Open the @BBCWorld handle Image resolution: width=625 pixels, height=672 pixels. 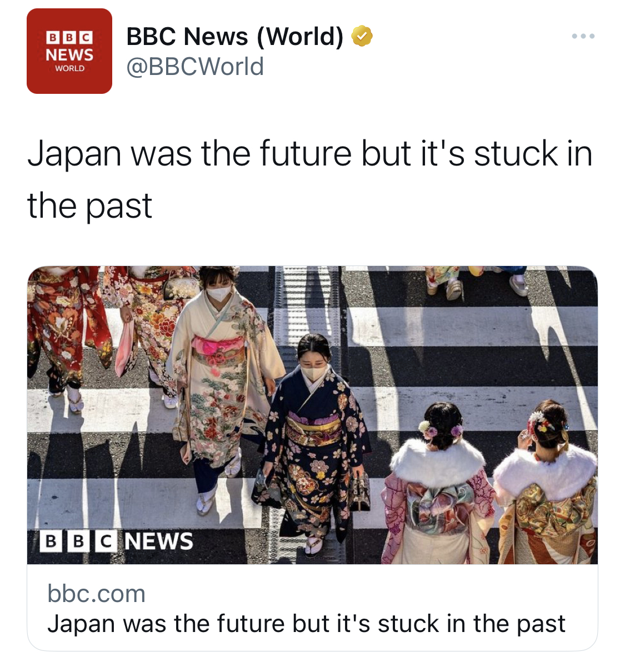195,67
